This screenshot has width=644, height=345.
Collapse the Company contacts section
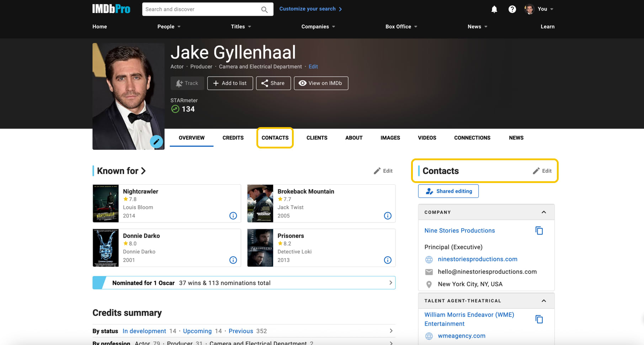[x=543, y=212]
